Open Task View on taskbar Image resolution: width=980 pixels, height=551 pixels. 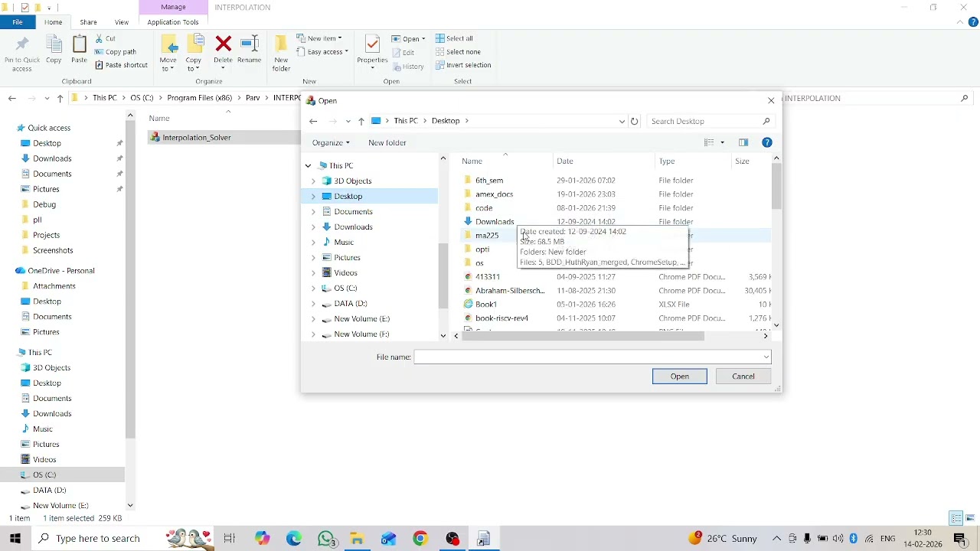pos(229,539)
